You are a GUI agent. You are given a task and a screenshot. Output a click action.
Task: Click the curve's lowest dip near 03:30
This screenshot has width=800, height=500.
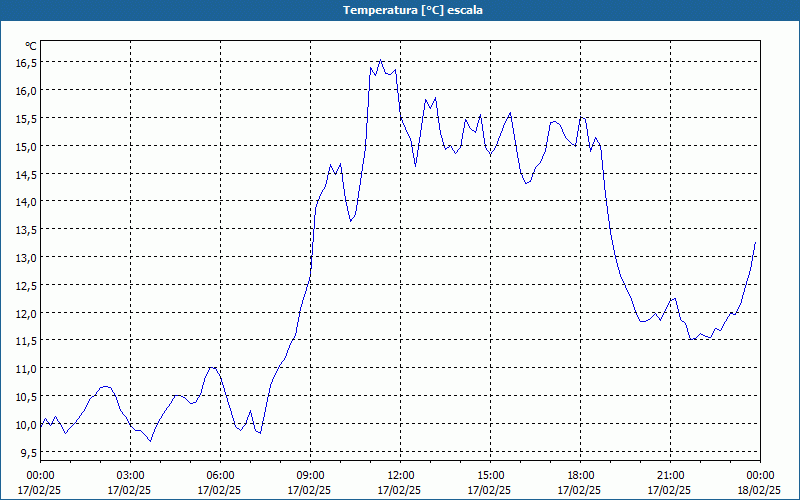pos(150,441)
